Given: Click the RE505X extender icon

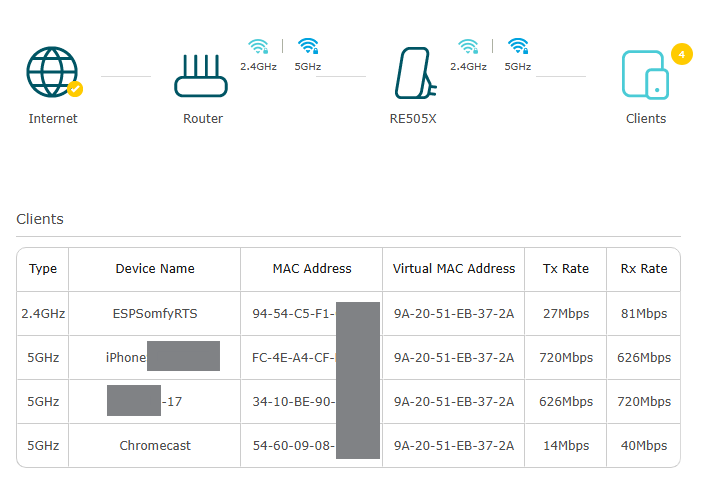Looking at the screenshot, I should (x=412, y=72).
